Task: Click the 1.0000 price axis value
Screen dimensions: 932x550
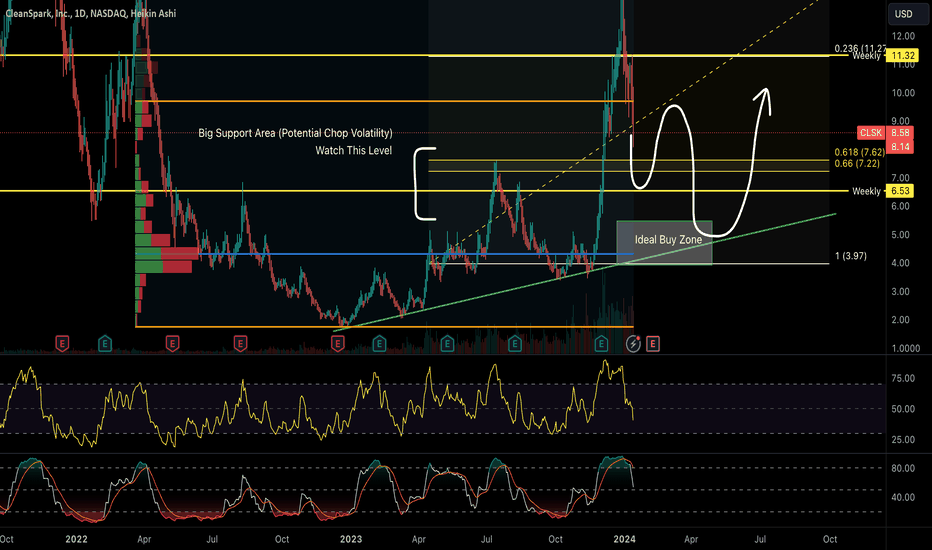Action: pyautogui.click(x=906, y=348)
